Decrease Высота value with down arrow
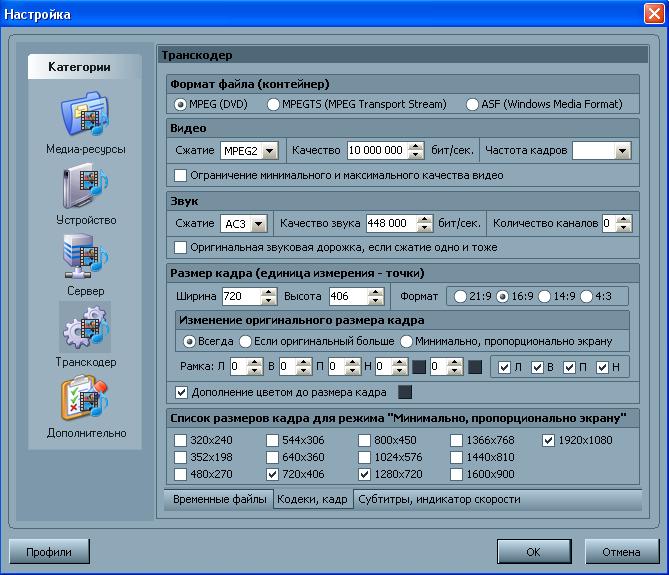This screenshot has width=669, height=575. tap(375, 300)
